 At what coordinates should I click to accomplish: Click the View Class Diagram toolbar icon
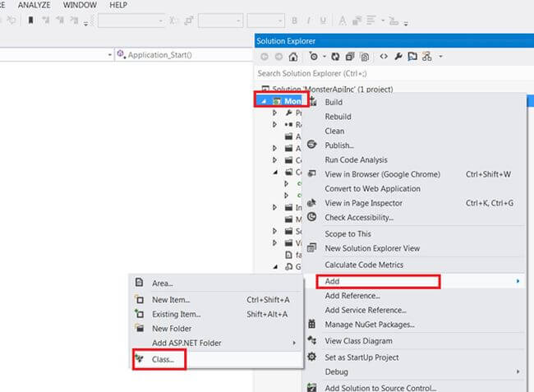coord(427,57)
